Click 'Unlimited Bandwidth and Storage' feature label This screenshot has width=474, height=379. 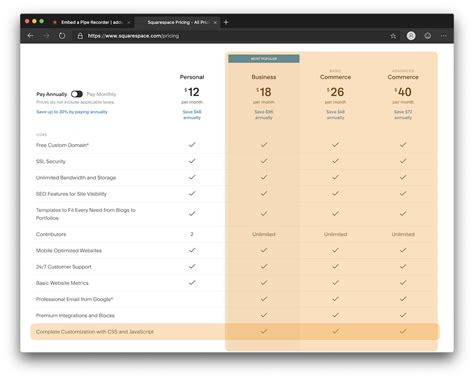click(x=76, y=178)
